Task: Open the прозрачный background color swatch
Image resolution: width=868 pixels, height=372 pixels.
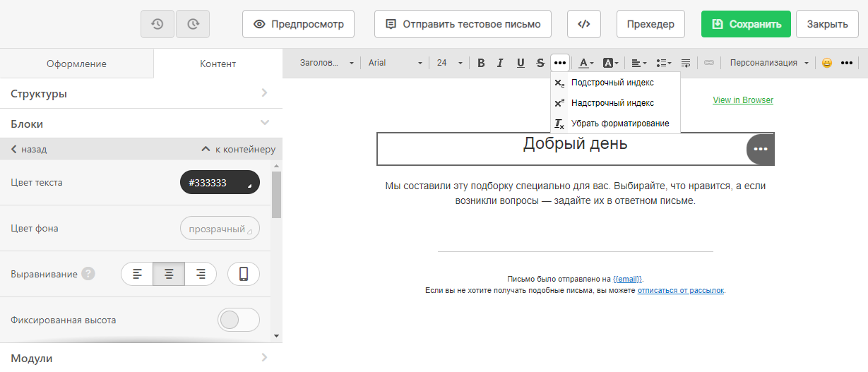Action: tap(220, 229)
